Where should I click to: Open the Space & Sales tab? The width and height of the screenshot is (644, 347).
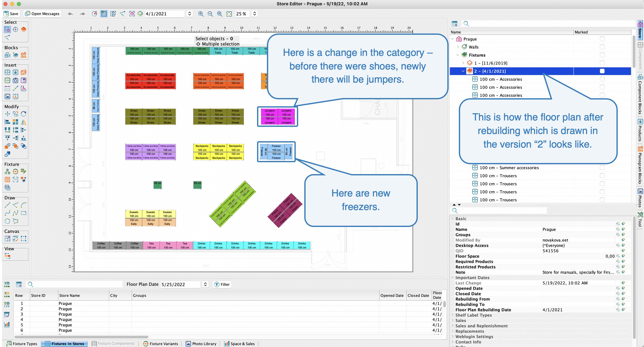click(240, 344)
